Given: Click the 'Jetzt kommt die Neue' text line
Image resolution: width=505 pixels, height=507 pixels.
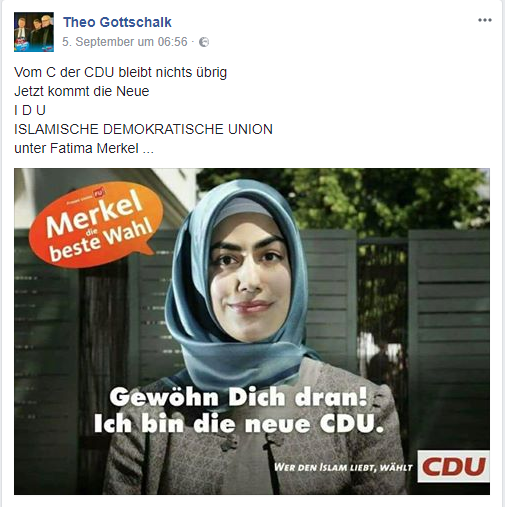Looking at the screenshot, I should (82, 91).
